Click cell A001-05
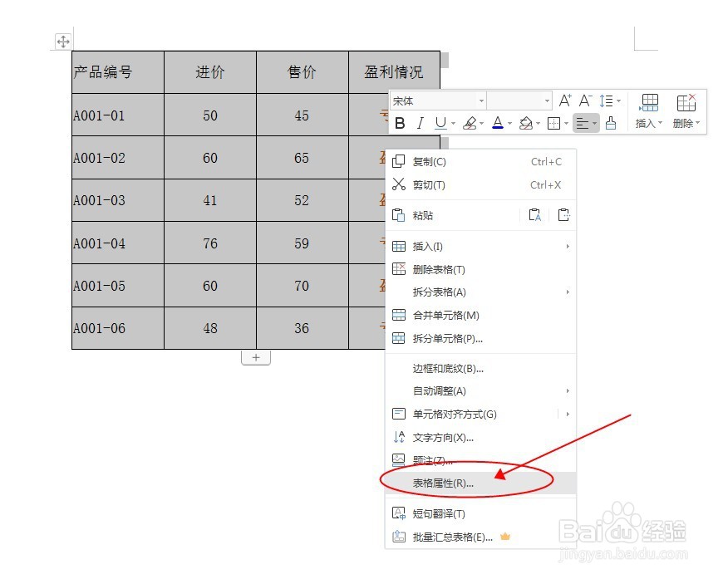The height and width of the screenshot is (579, 728). [x=118, y=286]
